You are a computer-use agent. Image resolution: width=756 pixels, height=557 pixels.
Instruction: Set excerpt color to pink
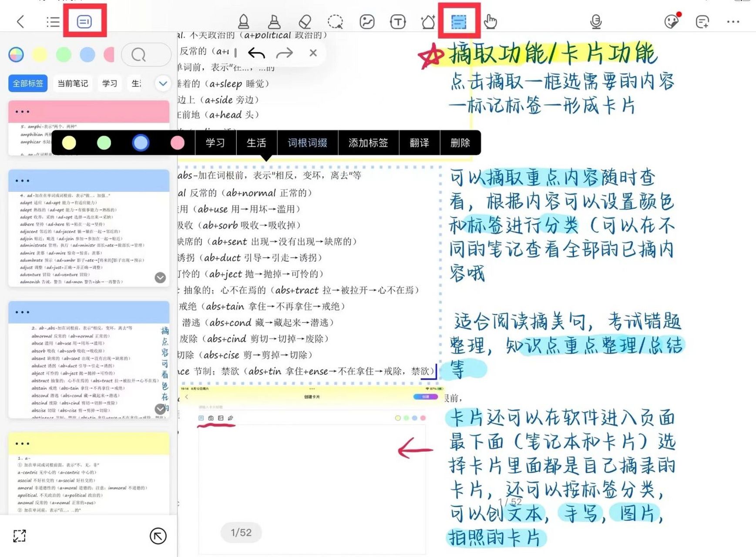click(x=177, y=143)
